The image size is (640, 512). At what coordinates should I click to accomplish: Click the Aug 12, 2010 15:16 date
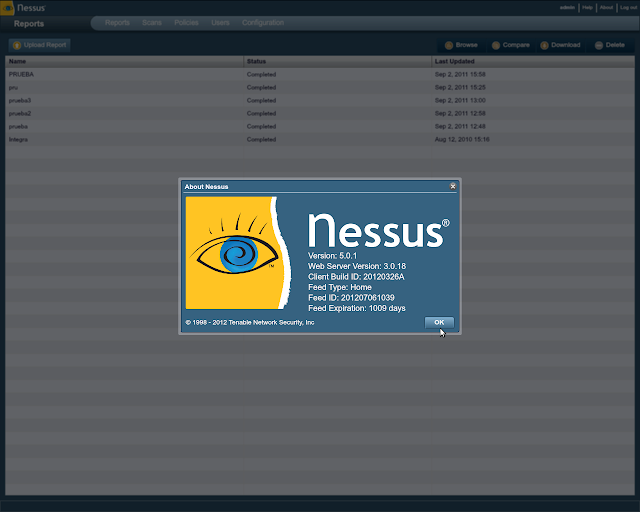[x=462, y=140]
